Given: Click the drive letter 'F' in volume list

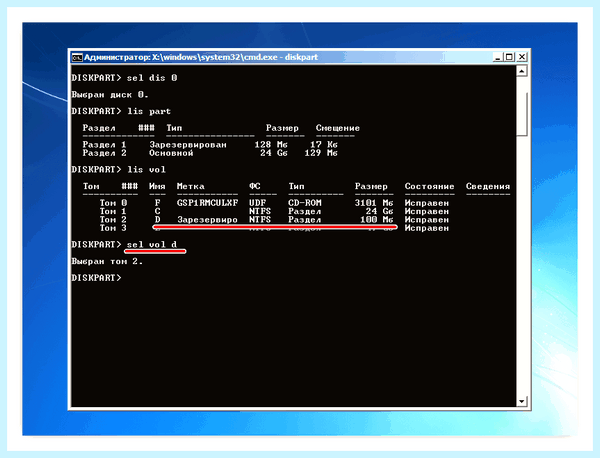Looking at the screenshot, I should click(157, 203).
